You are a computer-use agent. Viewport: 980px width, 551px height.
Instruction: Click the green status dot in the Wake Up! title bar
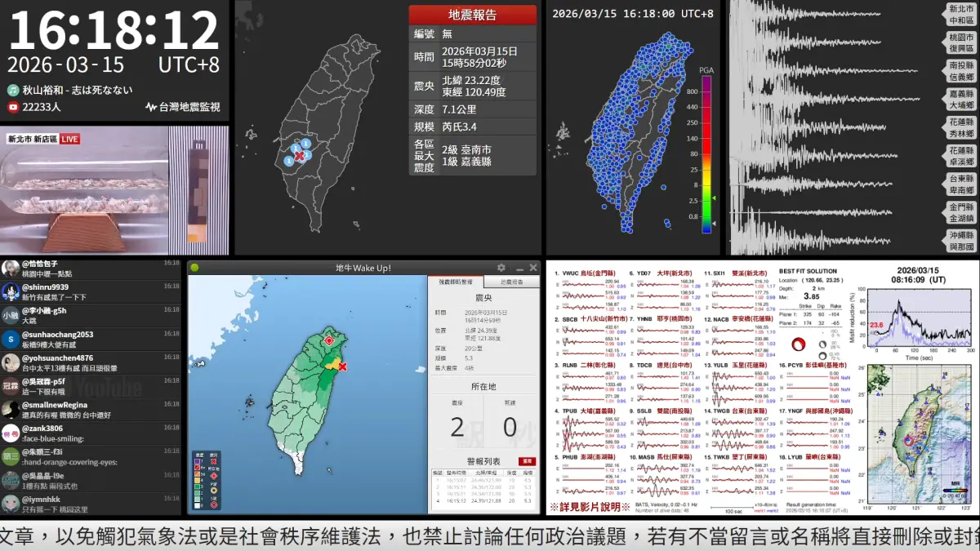195,268
